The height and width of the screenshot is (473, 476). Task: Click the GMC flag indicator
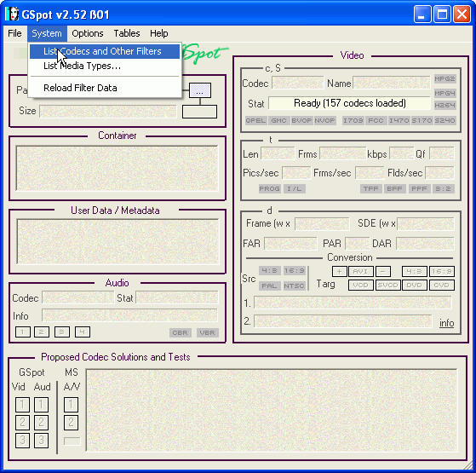click(278, 121)
